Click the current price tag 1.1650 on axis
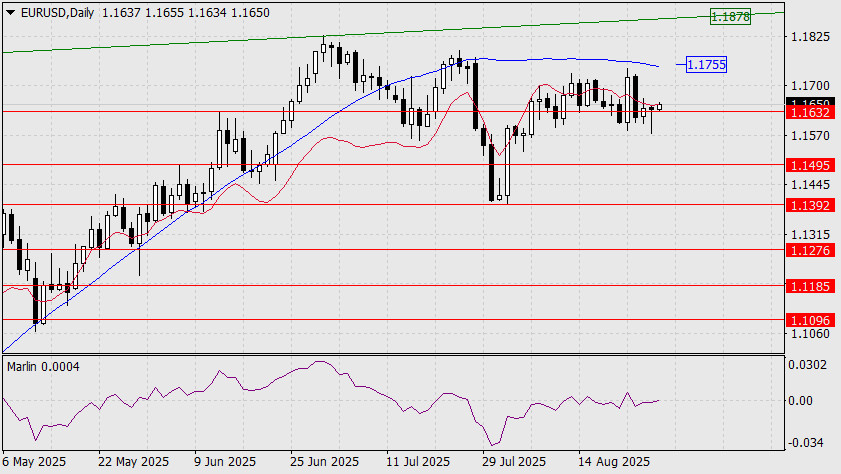This screenshot has height=474, width=841. click(810, 101)
